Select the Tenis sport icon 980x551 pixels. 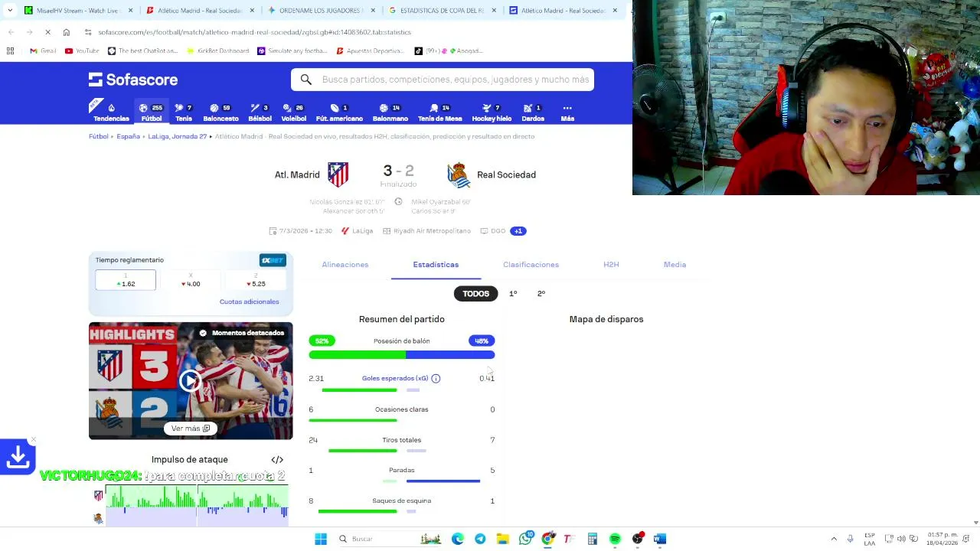click(x=184, y=112)
